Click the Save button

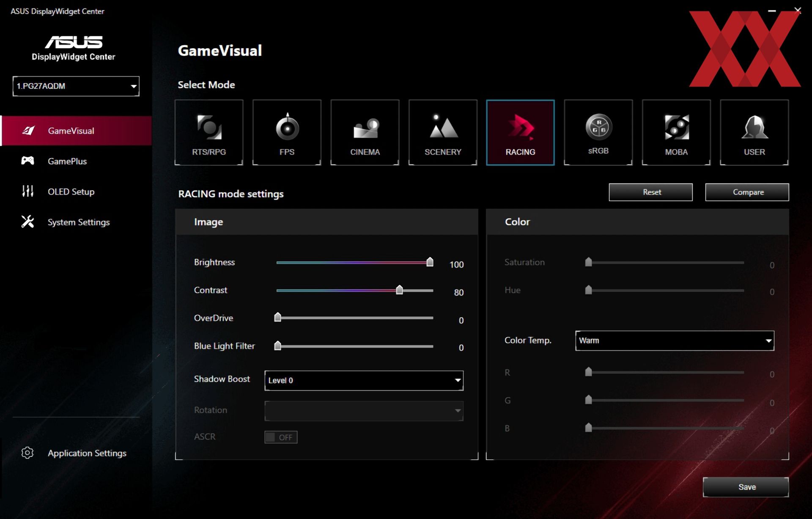pos(746,487)
